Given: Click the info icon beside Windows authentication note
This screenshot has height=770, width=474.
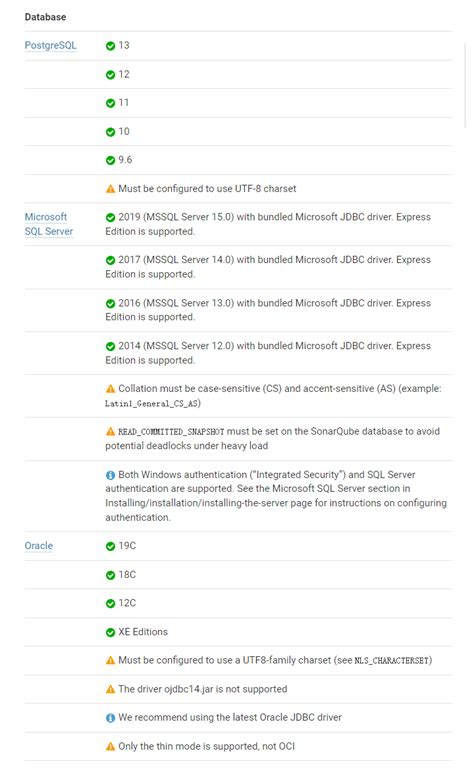Looking at the screenshot, I should click(x=111, y=475).
